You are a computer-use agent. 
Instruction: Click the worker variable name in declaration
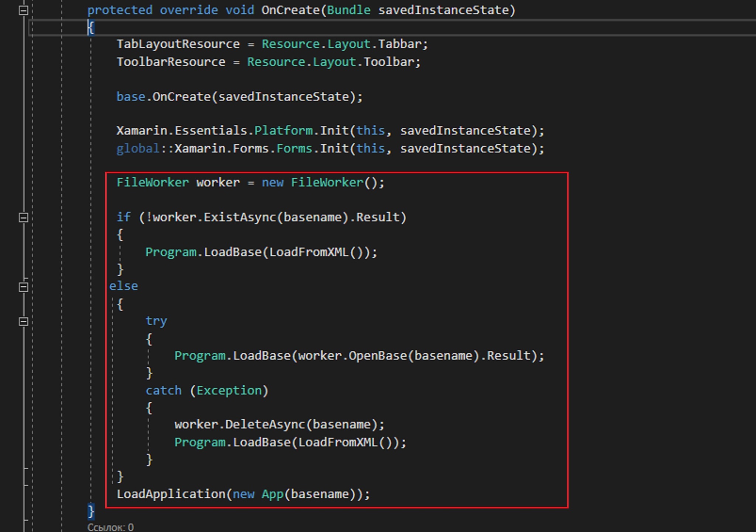(218, 182)
